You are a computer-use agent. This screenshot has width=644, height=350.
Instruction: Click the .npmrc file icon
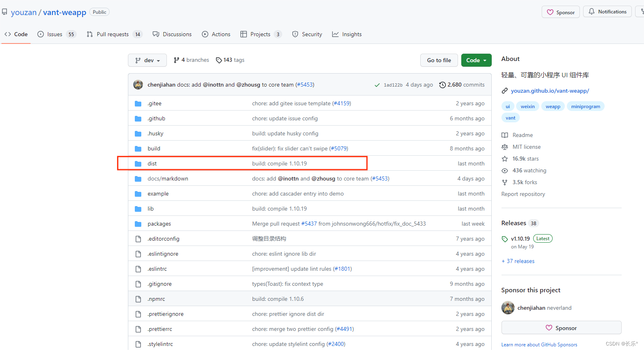point(138,299)
